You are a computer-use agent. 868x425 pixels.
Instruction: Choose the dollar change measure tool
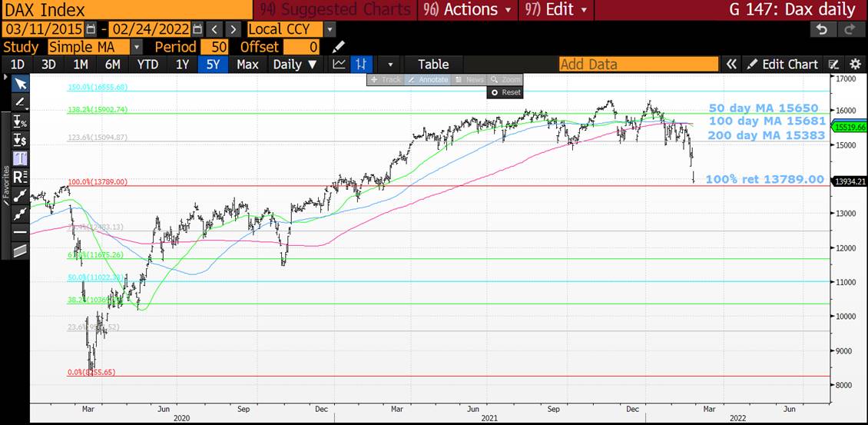pos(21,139)
